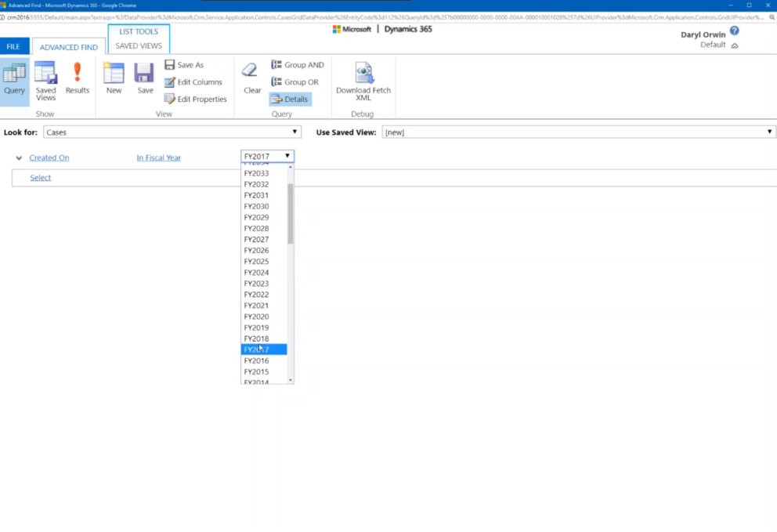Switch to ADVANCED FIND tab
The height and width of the screenshot is (532, 777).
pyautogui.click(x=69, y=47)
